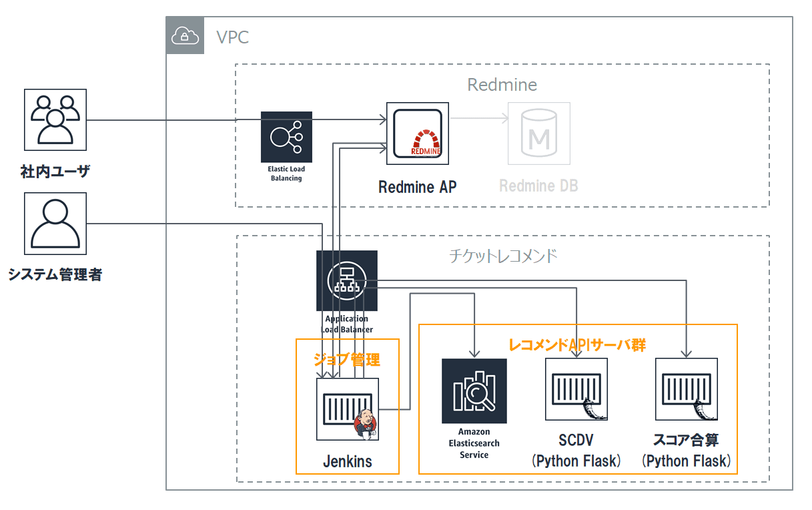Image resolution: width=812 pixels, height=510 pixels.
Task: Select the Application Load Balancer icon
Action: pos(347,281)
